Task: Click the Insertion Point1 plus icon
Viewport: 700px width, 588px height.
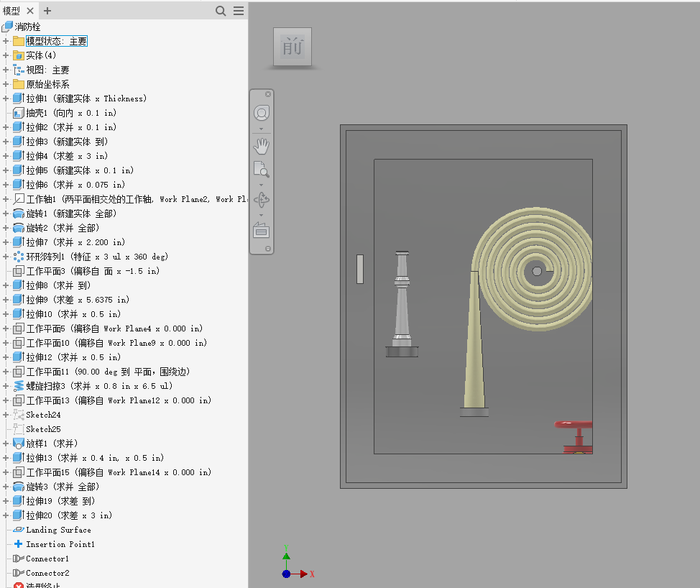Action: pos(18,544)
